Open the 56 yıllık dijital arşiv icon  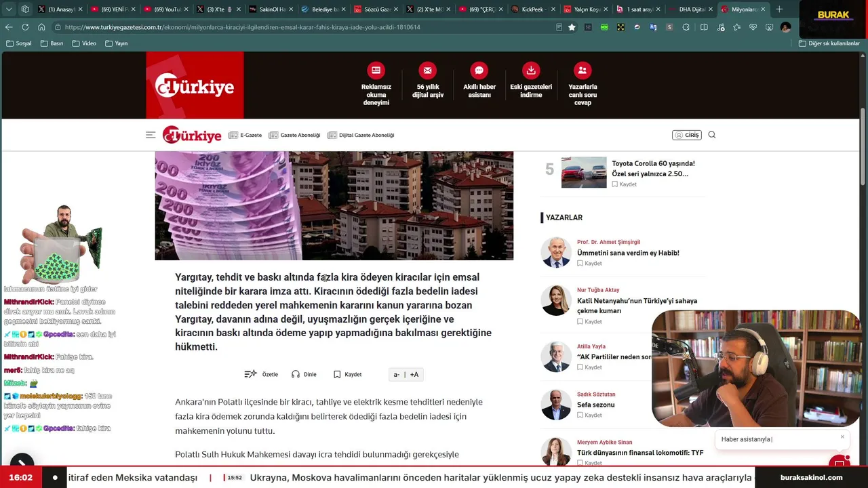coord(427,70)
